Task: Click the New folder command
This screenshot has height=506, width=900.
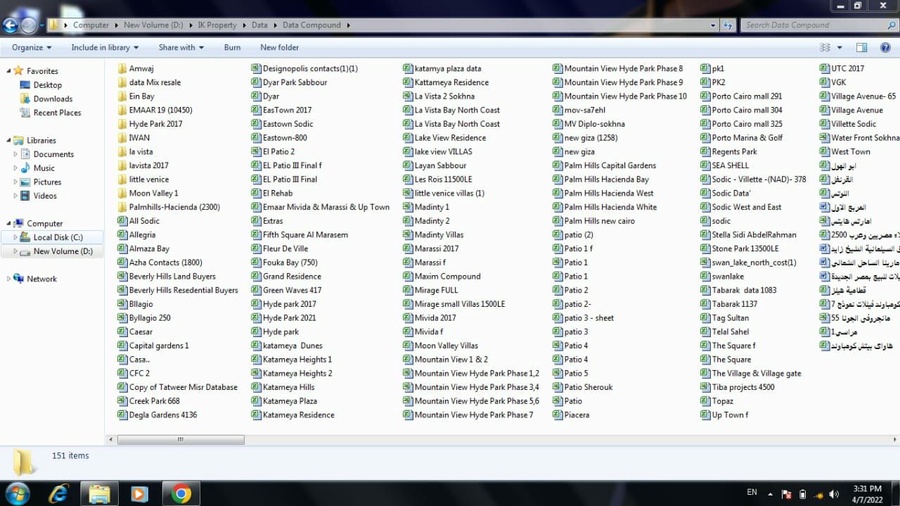Action: click(280, 48)
